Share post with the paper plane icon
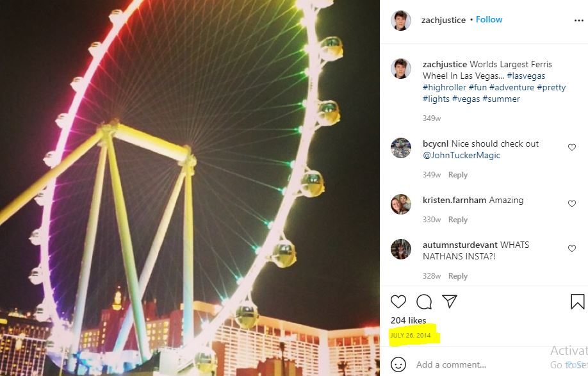Viewport: 588px width, 376px height. (x=449, y=301)
